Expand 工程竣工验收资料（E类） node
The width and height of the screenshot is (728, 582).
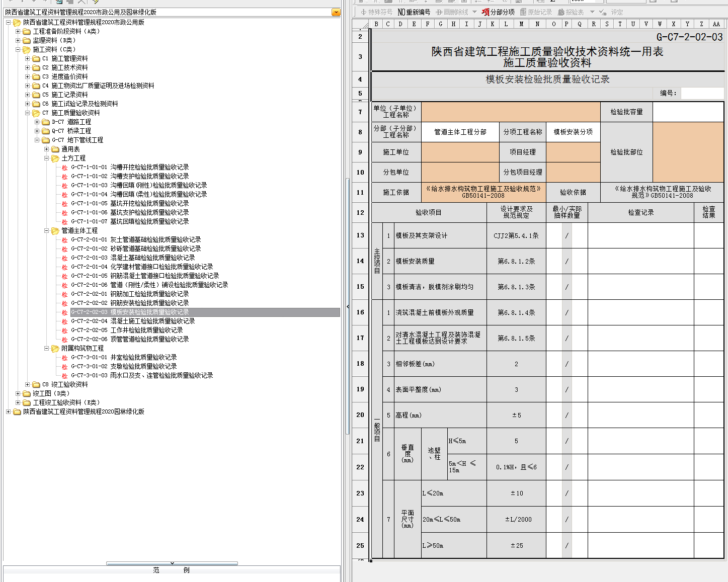(x=18, y=402)
